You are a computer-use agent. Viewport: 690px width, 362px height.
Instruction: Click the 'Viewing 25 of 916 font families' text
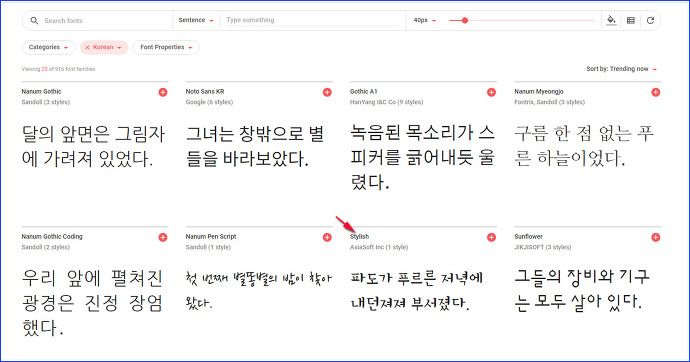pyautogui.click(x=58, y=69)
